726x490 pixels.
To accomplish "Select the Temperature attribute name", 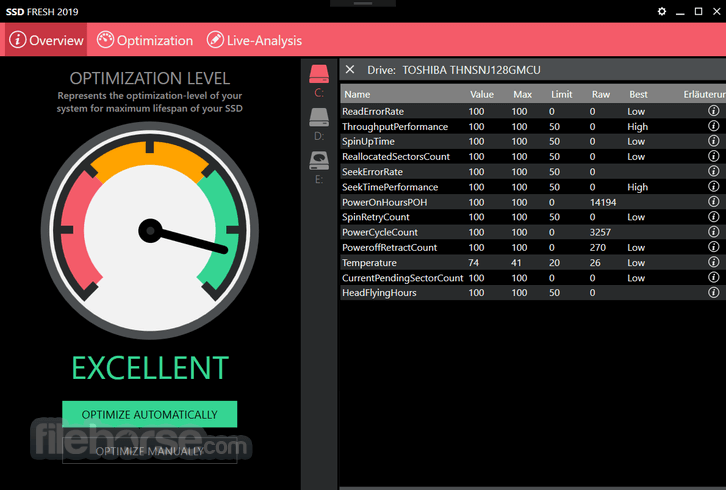I will tap(369, 263).
